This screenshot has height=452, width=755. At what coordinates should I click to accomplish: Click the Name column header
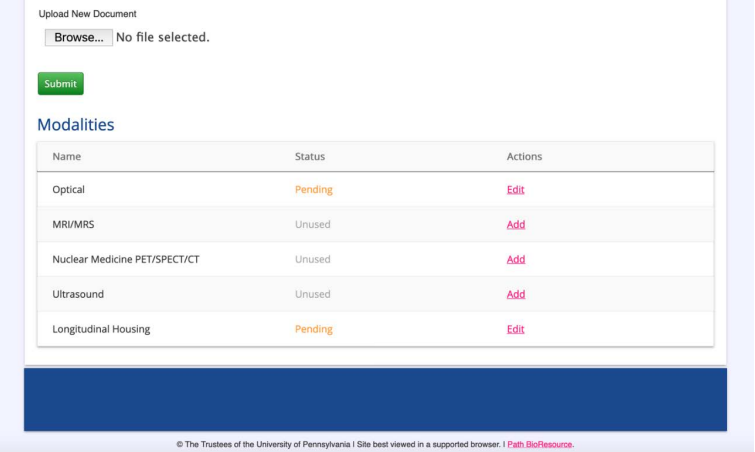[66, 156]
